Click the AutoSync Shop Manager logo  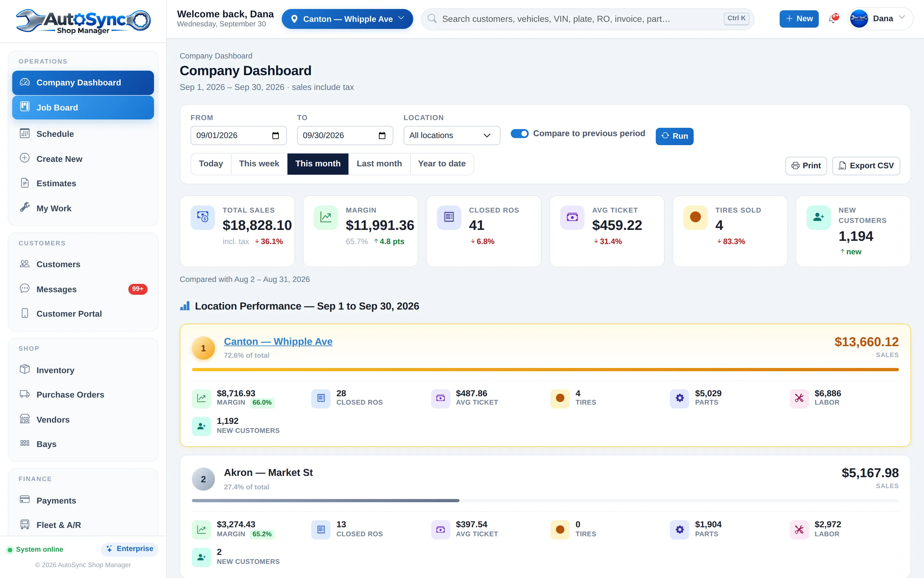coord(83,21)
